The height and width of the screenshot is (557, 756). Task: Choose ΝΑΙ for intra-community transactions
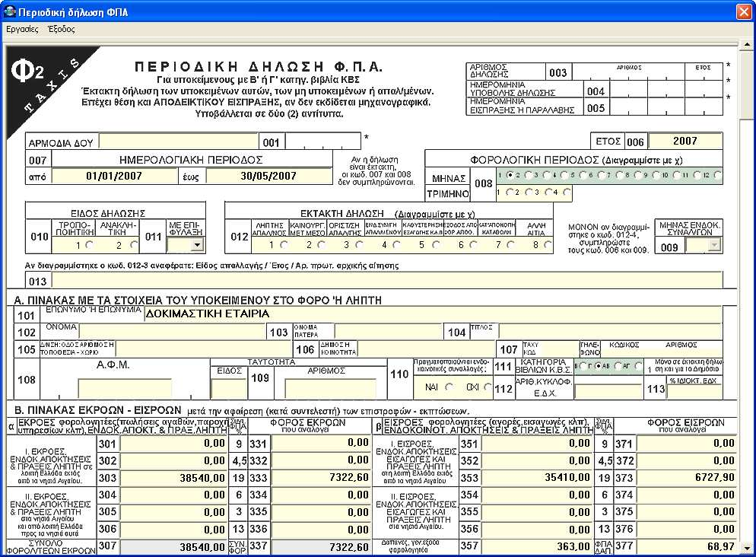(x=449, y=387)
